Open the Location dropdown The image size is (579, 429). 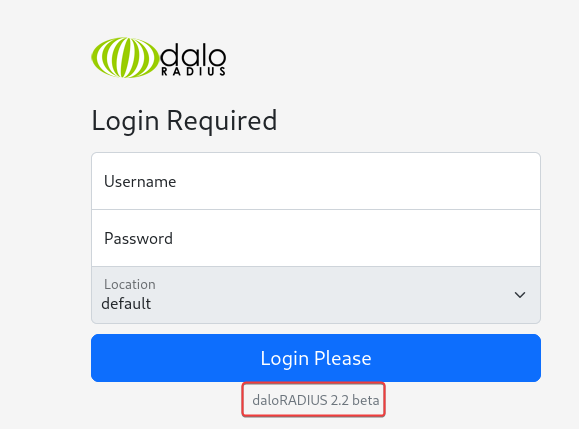(316, 295)
